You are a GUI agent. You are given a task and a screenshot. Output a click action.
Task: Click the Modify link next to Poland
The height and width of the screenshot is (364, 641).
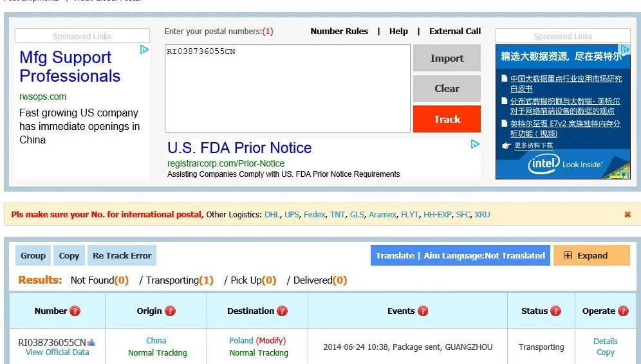tap(271, 341)
